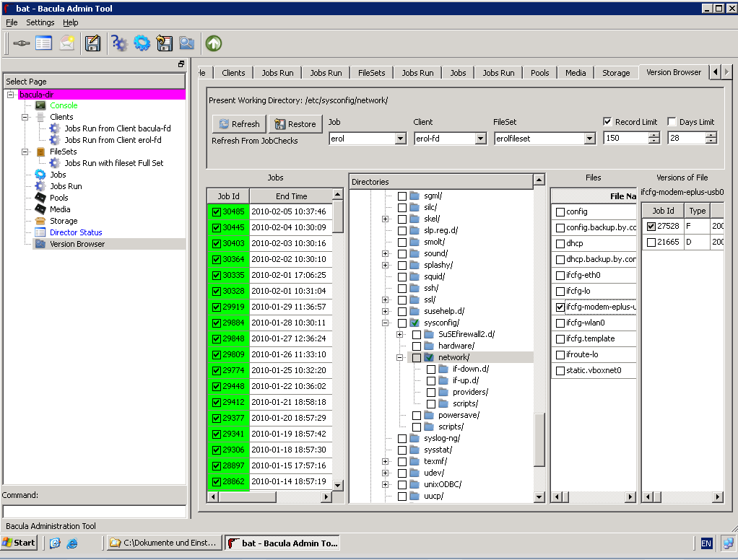The height and width of the screenshot is (560, 738).
Task: Tick the checkbox for file ifcfg-eth0
Action: tap(560, 276)
